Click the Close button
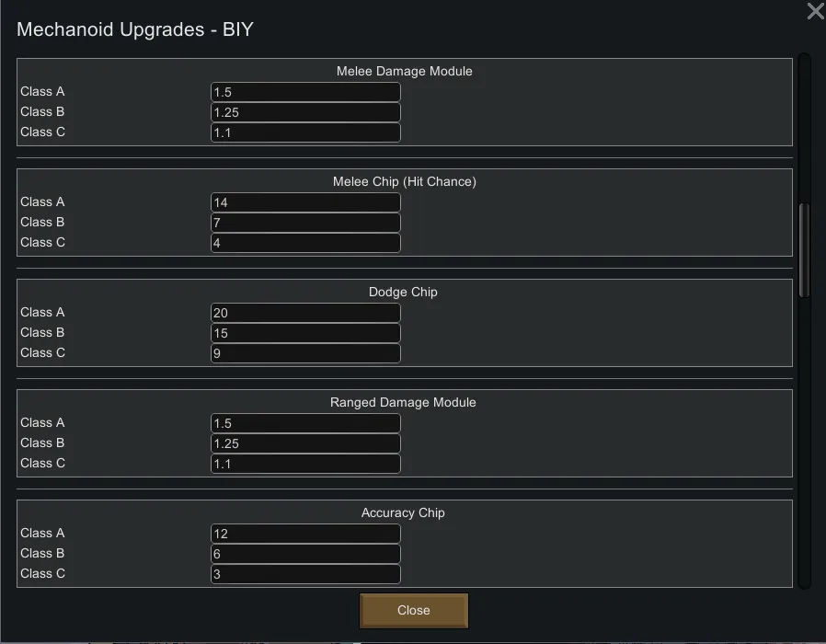826x644 pixels. (x=414, y=610)
